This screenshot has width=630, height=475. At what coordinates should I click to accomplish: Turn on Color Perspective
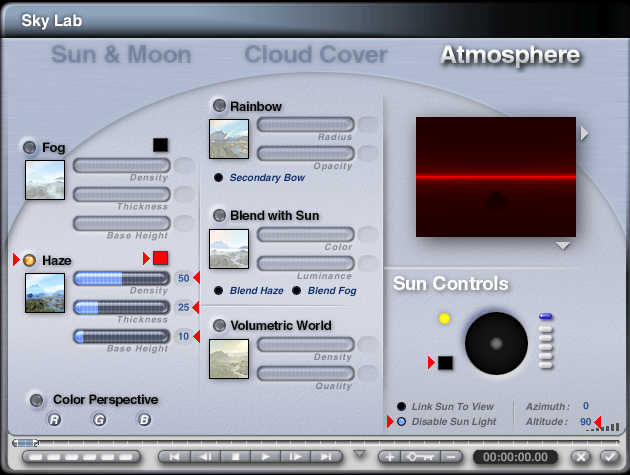[36, 400]
